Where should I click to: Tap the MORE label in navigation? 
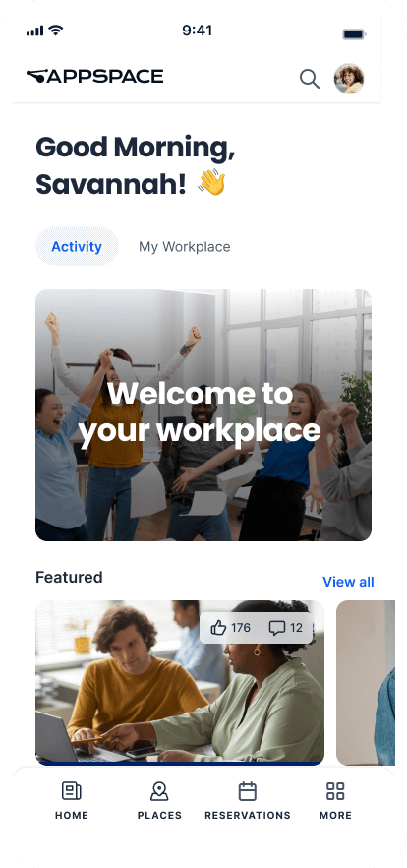[335, 816]
